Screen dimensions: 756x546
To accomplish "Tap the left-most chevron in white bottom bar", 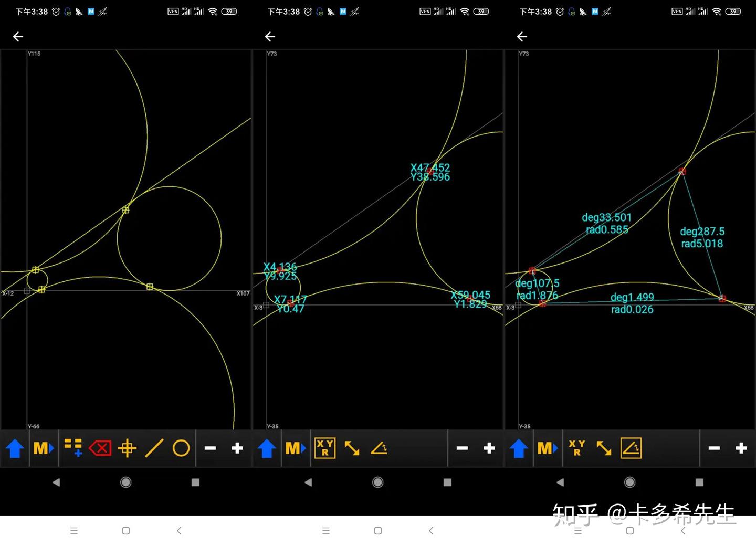I will [179, 531].
